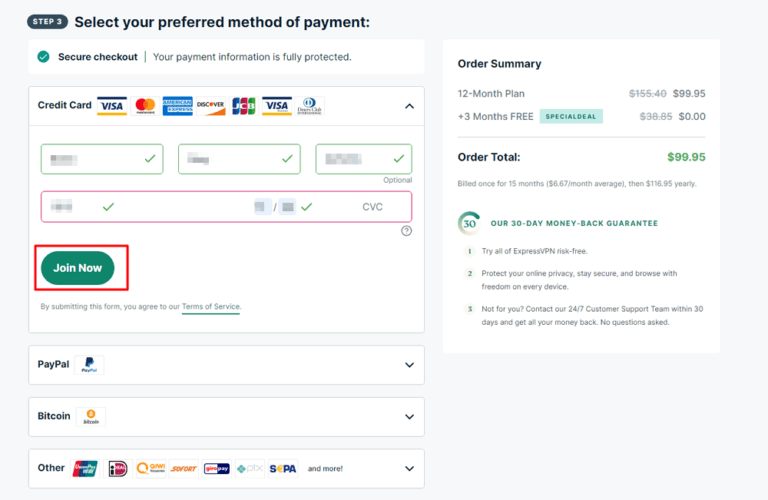This screenshot has height=500, width=768.
Task: Collapse the Credit Card section chevron
Action: click(x=409, y=106)
